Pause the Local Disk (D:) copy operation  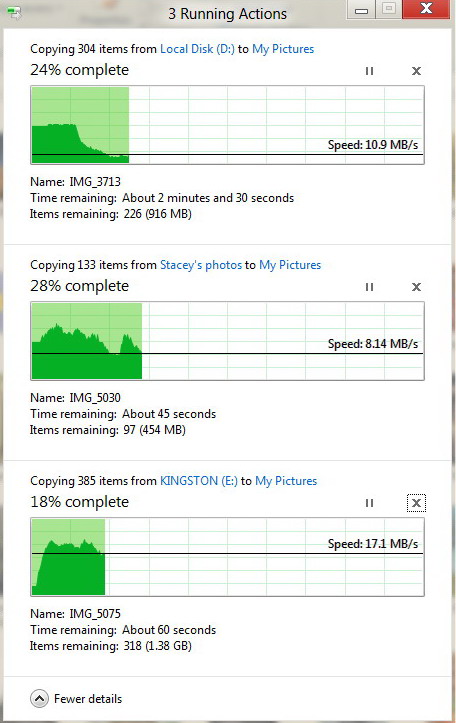click(369, 71)
